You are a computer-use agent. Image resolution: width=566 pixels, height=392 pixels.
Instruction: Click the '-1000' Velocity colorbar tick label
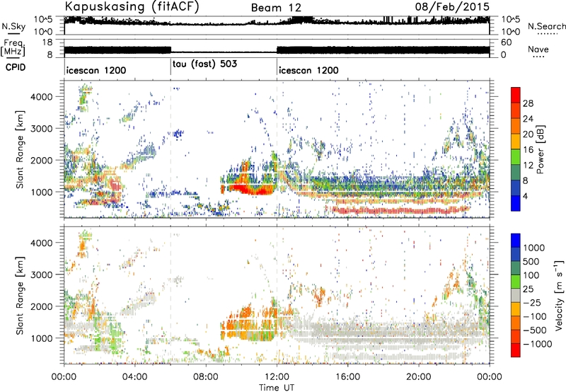click(538, 344)
